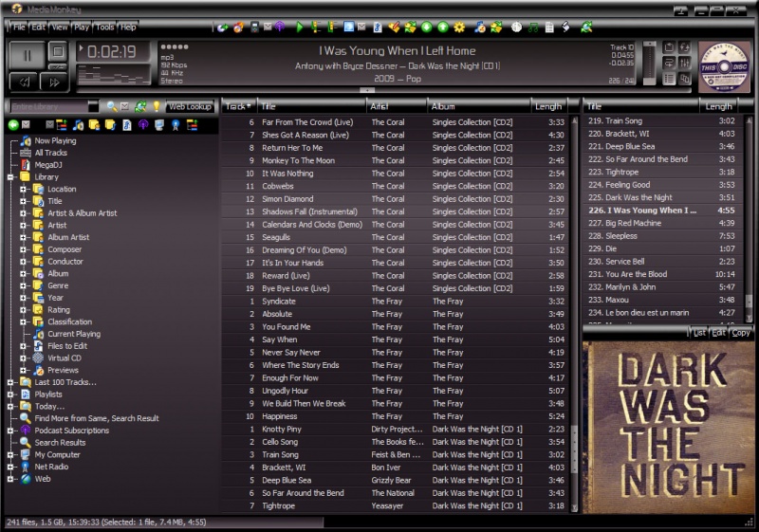The height and width of the screenshot is (532, 759).
Task: Select Net Radio in the tree
Action: pyautogui.click(x=51, y=467)
